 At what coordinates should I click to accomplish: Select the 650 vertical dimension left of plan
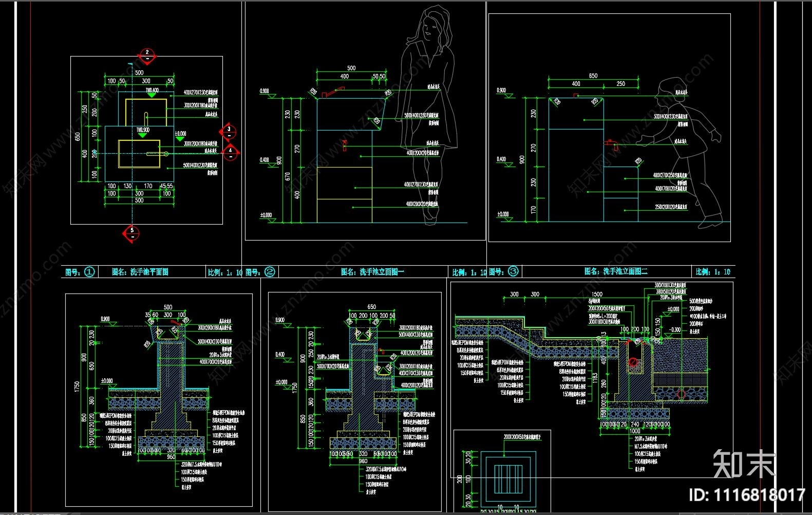[78, 137]
